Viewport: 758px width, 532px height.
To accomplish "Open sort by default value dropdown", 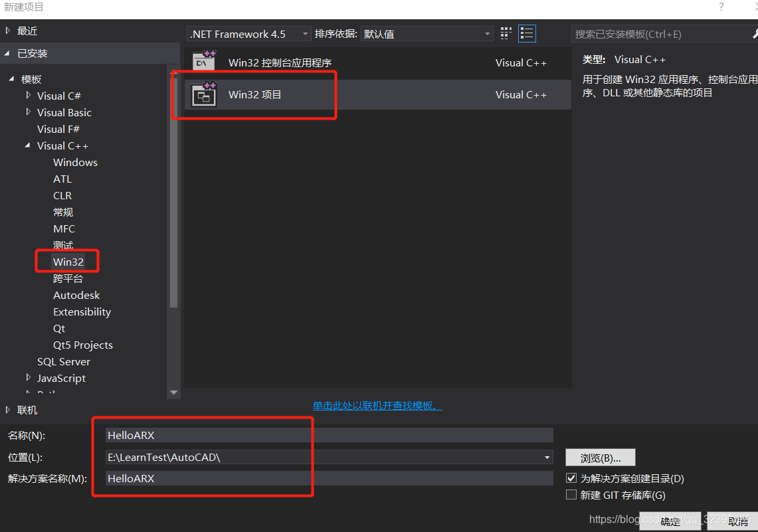I will coord(427,34).
